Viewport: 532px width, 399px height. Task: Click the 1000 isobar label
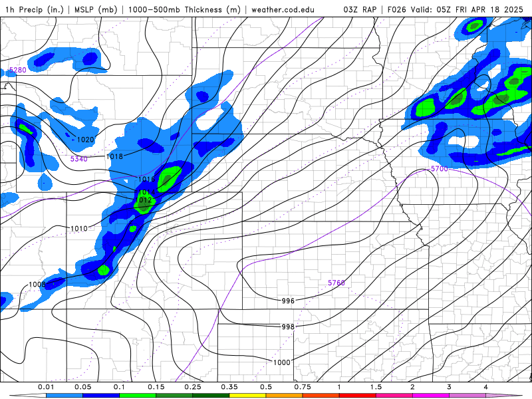pyautogui.click(x=281, y=362)
